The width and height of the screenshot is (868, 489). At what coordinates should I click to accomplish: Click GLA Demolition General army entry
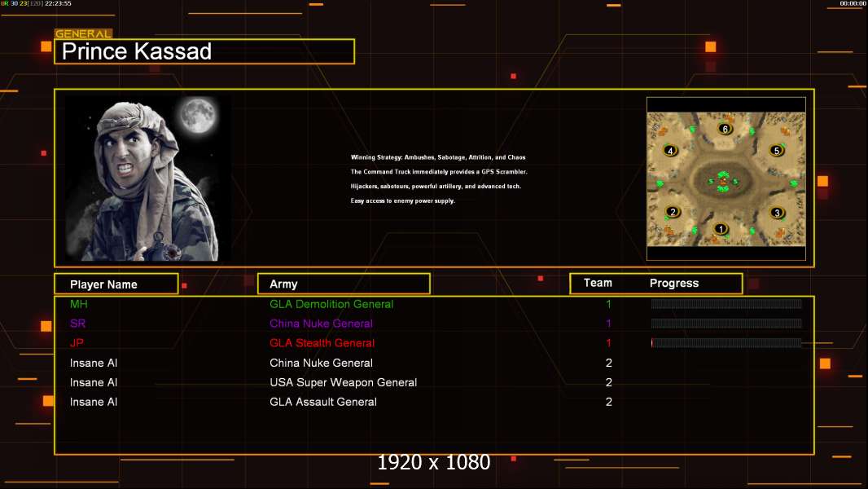pyautogui.click(x=331, y=304)
